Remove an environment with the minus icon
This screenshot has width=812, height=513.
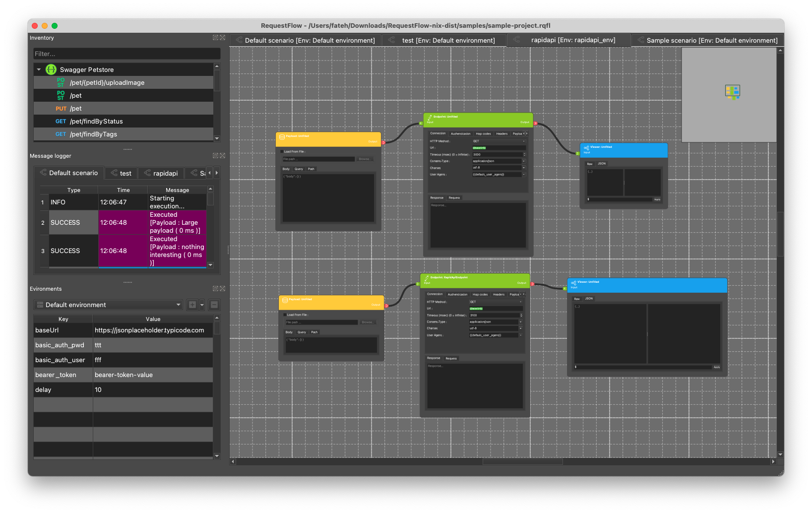coord(214,305)
